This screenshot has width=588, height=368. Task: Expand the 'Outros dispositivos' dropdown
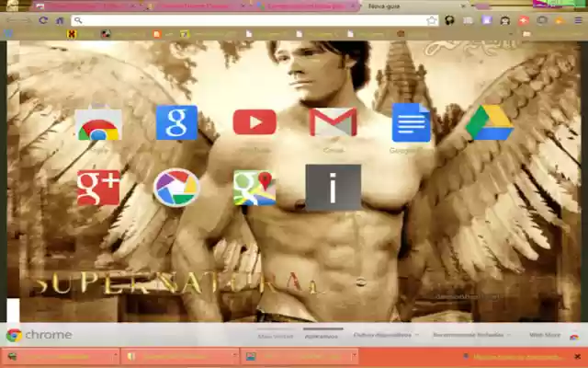point(386,335)
